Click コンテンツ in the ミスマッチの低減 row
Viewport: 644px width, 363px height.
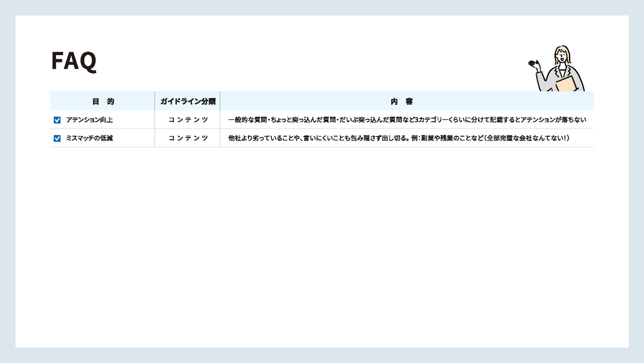point(188,138)
